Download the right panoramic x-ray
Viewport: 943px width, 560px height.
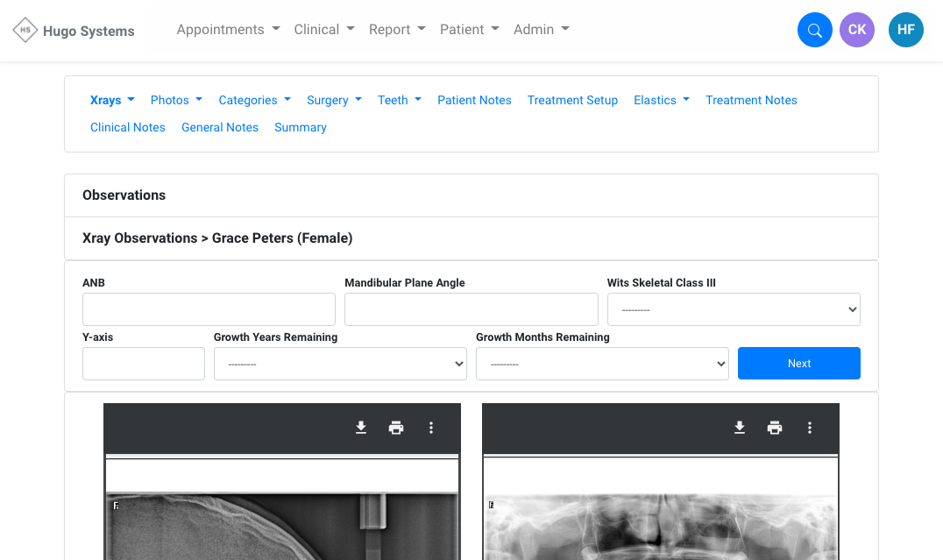point(740,428)
